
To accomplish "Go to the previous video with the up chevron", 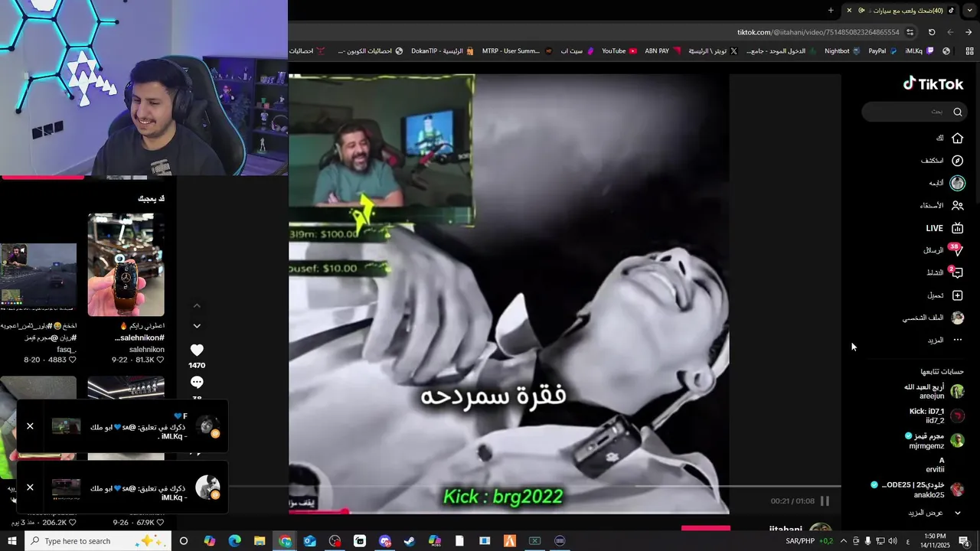I will click(x=197, y=306).
